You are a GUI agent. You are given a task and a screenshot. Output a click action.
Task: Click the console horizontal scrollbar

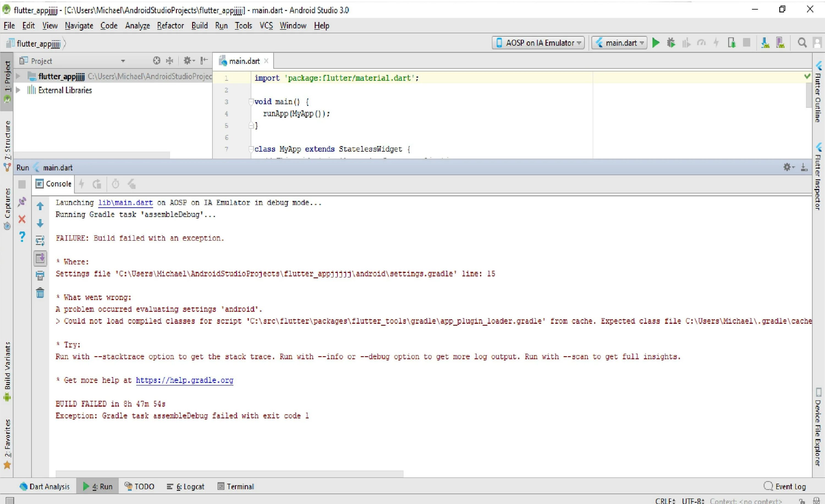tap(229, 474)
